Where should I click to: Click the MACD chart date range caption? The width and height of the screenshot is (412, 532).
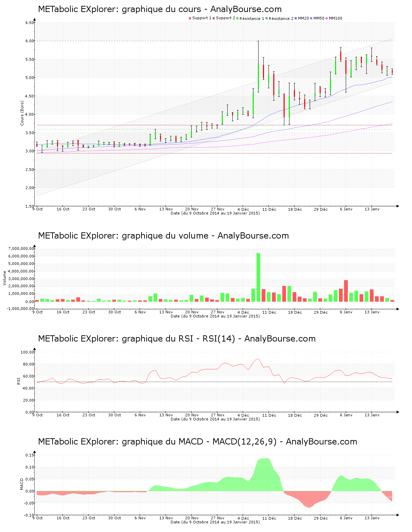[215, 522]
